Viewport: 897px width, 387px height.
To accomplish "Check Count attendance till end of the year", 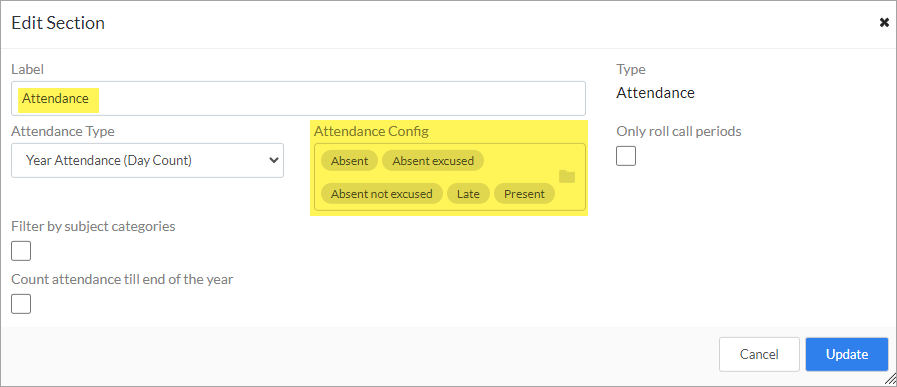I will click(21, 304).
